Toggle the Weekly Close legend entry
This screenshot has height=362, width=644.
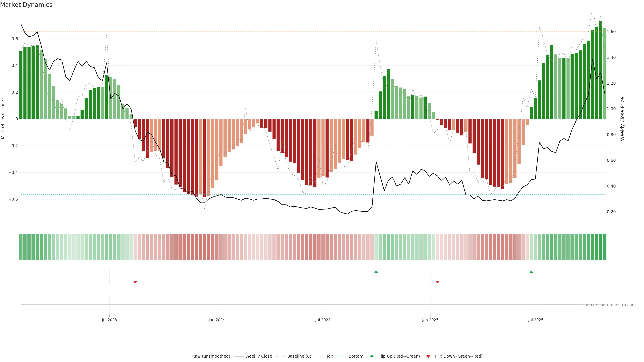coord(258,356)
